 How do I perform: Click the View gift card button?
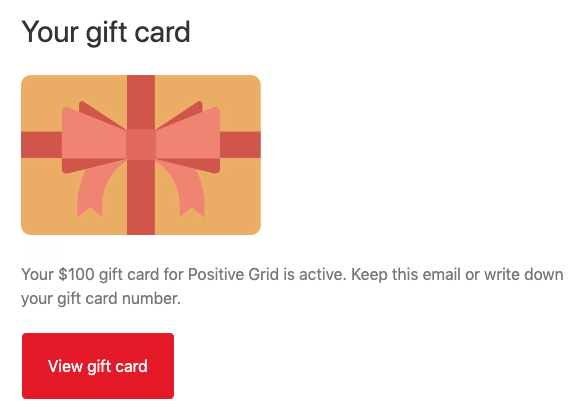pos(98,366)
